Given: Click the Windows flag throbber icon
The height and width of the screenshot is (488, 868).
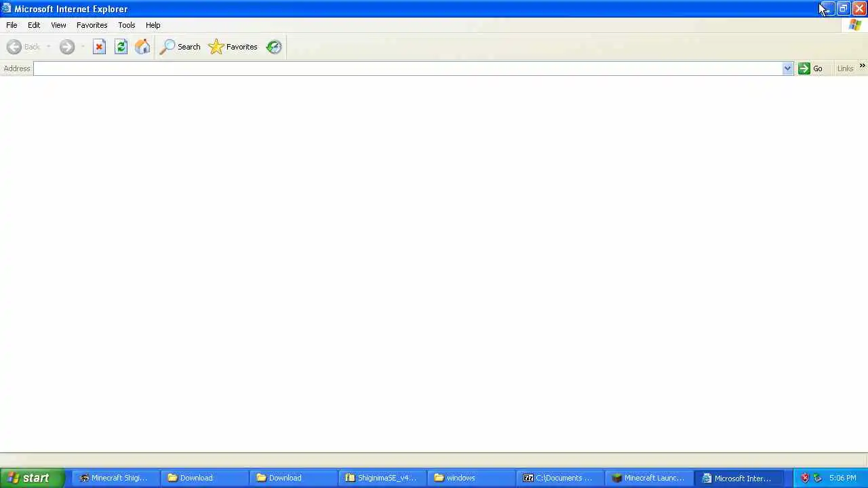Looking at the screenshot, I should coord(855,25).
